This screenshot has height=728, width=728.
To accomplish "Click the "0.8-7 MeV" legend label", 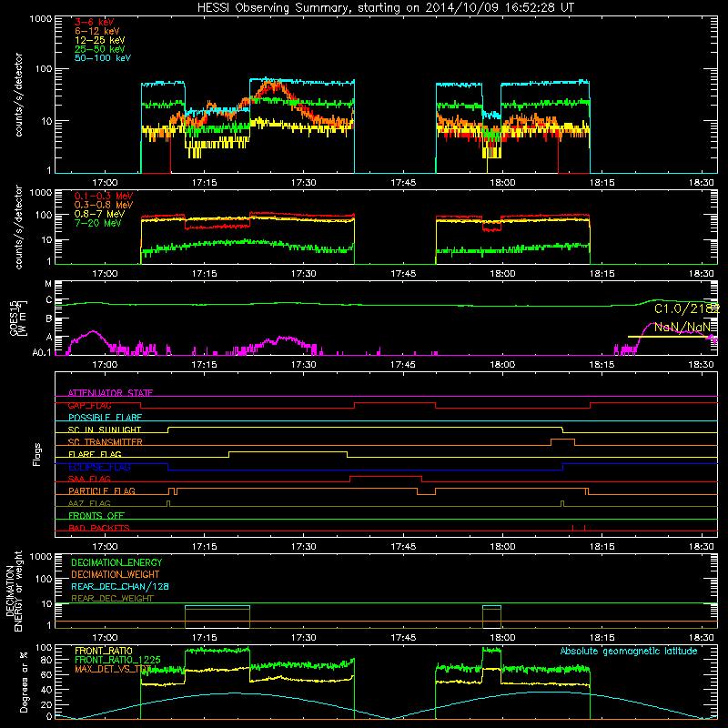I will click(99, 214).
